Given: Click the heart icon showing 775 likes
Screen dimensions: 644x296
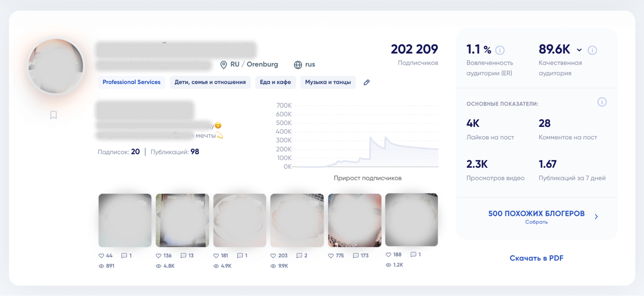Looking at the screenshot, I should pyautogui.click(x=331, y=256).
